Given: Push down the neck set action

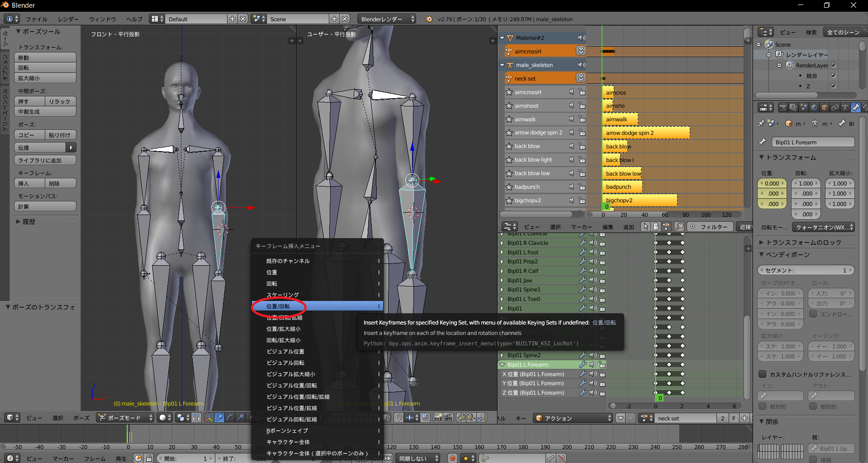Looking at the screenshot, I should click(581, 78).
